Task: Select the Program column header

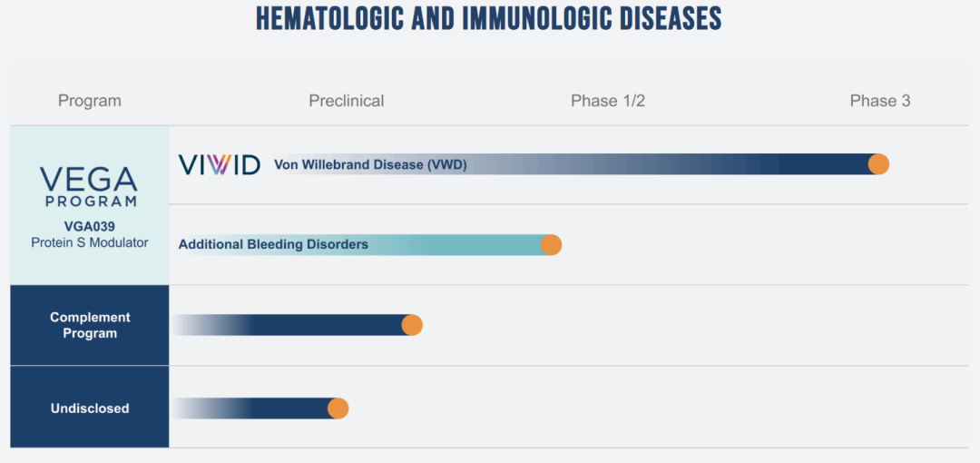Action: tap(89, 101)
